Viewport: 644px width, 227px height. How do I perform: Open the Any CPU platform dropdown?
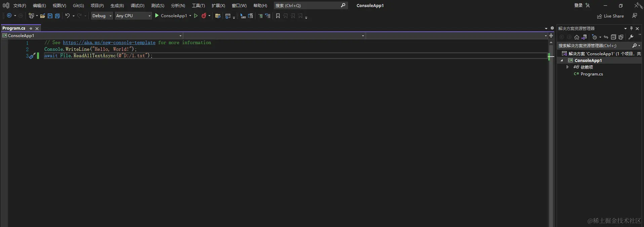[133, 15]
